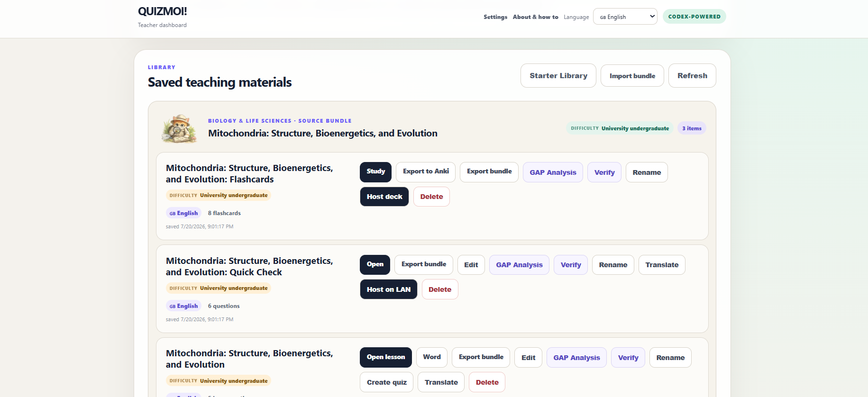868x397 pixels.
Task: Click the QUIZMOI! logo title
Action: click(x=163, y=11)
